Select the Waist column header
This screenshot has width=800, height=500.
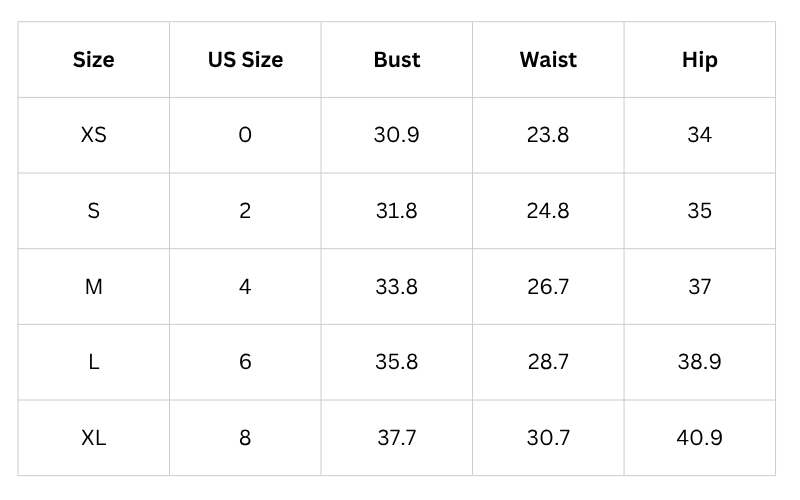click(548, 60)
